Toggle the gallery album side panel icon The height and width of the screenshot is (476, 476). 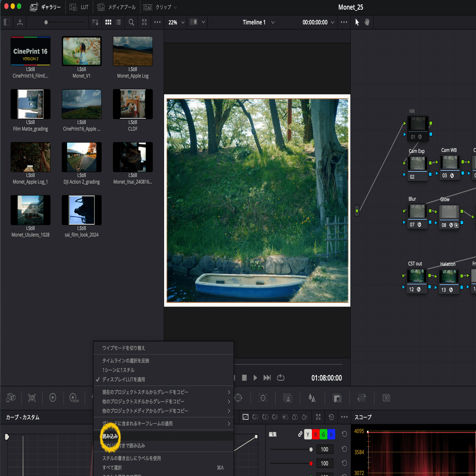point(7,22)
